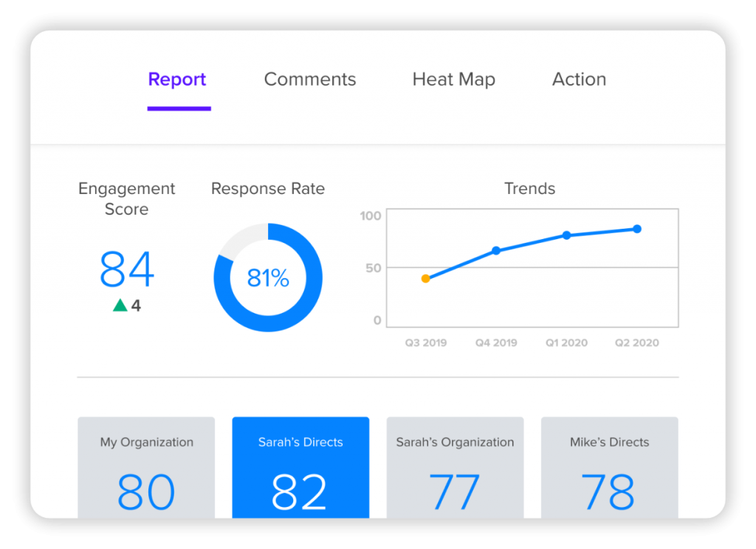Click the Response Rate heading
The width and height of the screenshot is (756, 549).
[268, 188]
